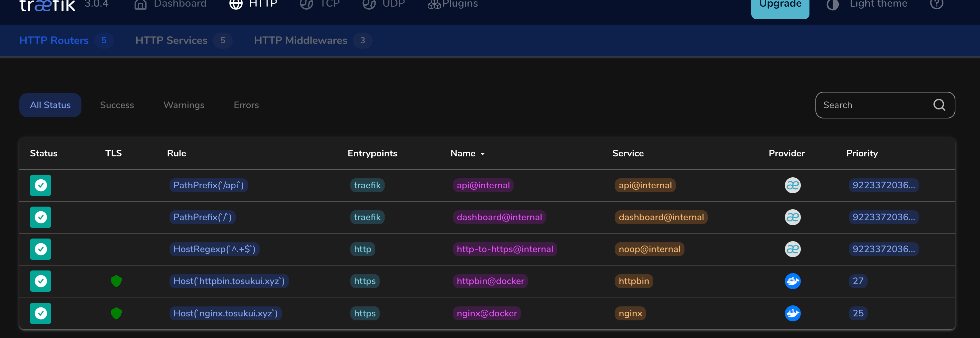Click internal provider icon in http-to-https row
This screenshot has width=980, height=338.
(x=793, y=249)
